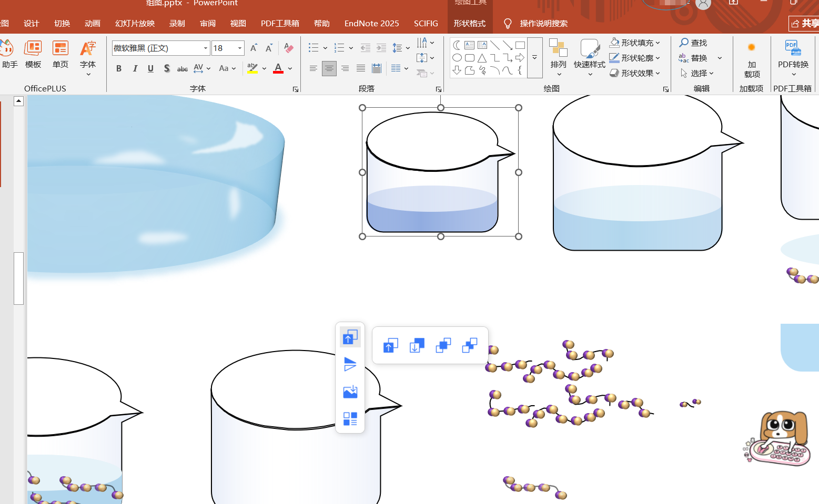Open the font name dropdown
Screen dimensions: 819x504
[x=206, y=48]
